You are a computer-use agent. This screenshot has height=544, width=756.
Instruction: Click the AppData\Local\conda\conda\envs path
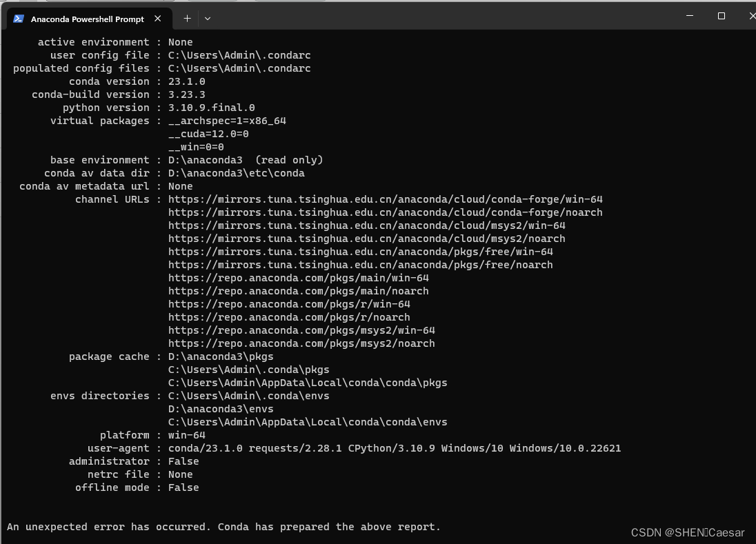[308, 422]
